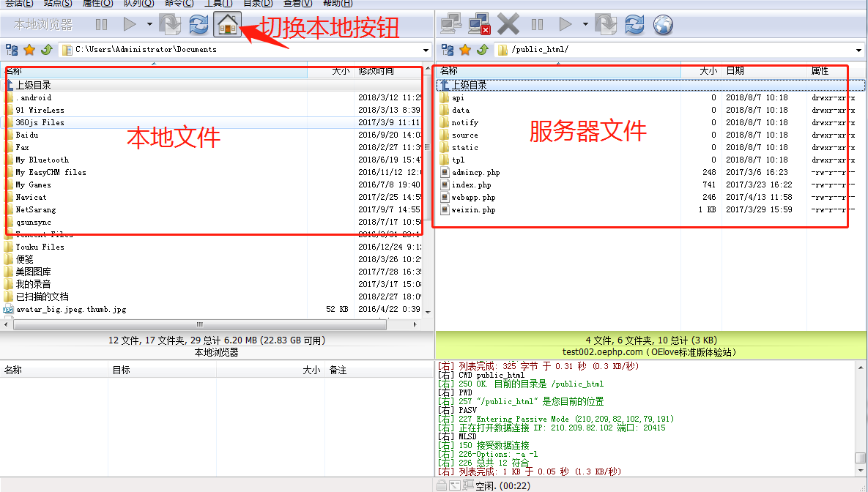Click the remote connect computers icon
Screen dimensions: 868x492
[451, 24]
